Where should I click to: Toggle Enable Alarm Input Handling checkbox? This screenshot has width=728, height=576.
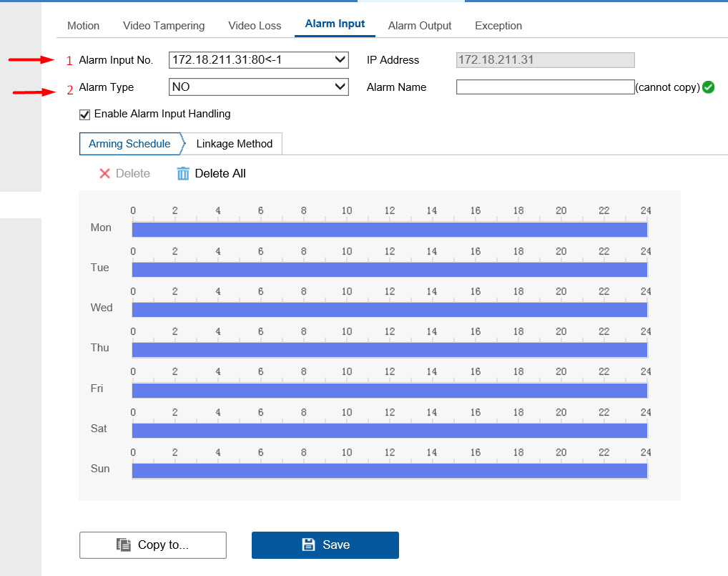(x=84, y=114)
